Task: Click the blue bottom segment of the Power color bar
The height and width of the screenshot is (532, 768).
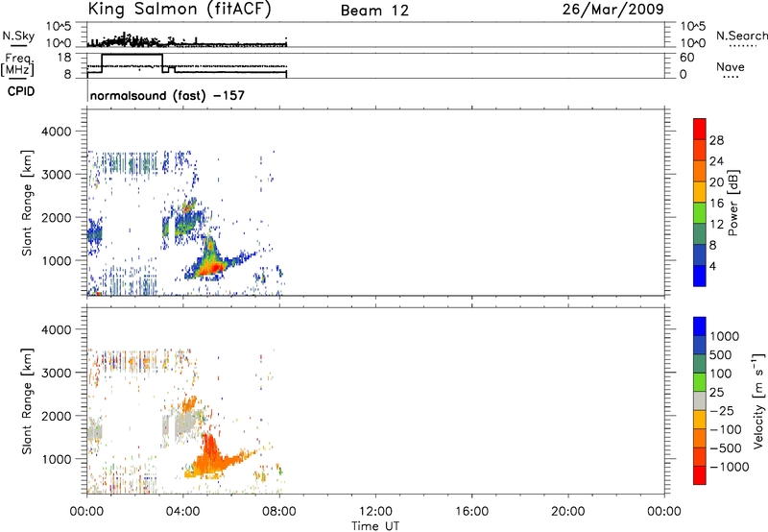Action: click(x=700, y=276)
